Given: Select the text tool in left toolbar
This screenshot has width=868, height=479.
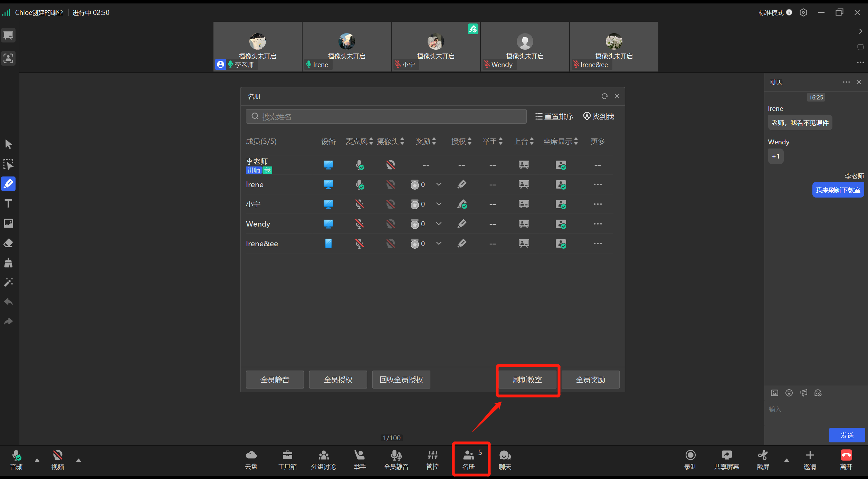Looking at the screenshot, I should [x=8, y=203].
